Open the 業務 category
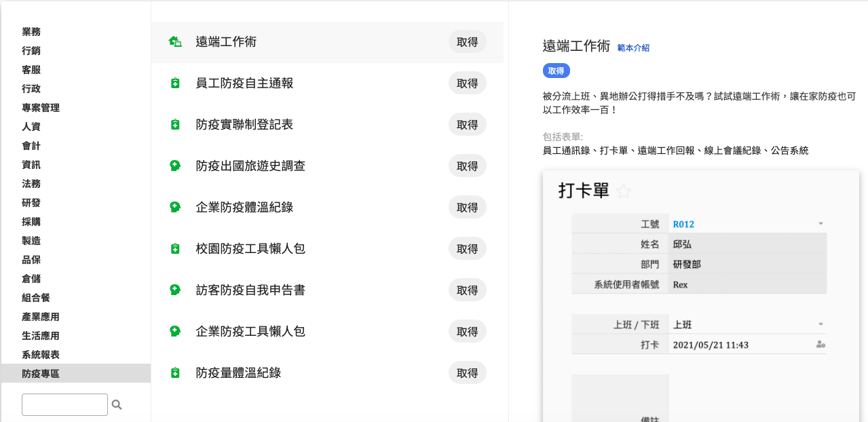The width and height of the screenshot is (868, 422). pyautogui.click(x=31, y=32)
